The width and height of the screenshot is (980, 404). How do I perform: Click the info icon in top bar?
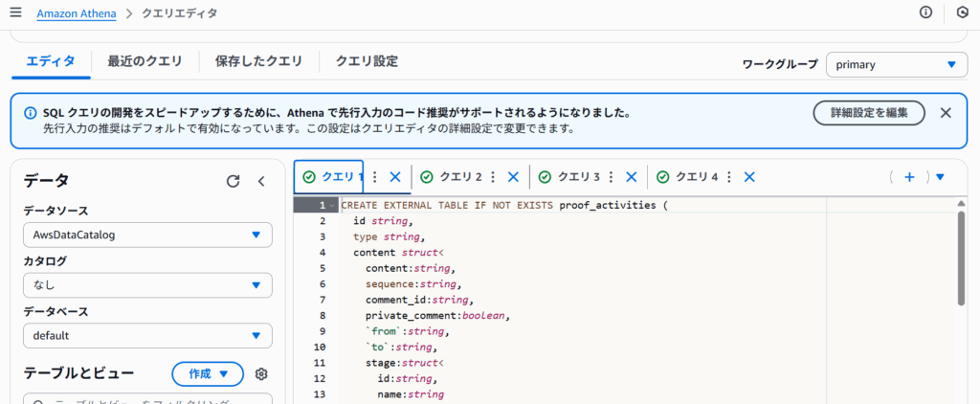pyautogui.click(x=925, y=12)
